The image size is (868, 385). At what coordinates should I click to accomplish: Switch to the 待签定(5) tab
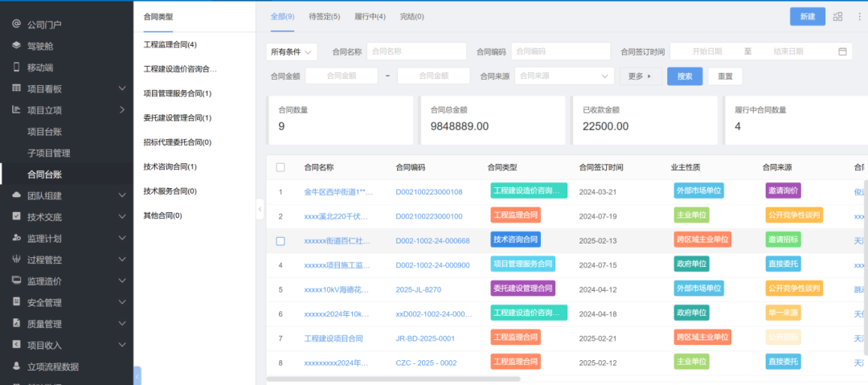coord(325,17)
